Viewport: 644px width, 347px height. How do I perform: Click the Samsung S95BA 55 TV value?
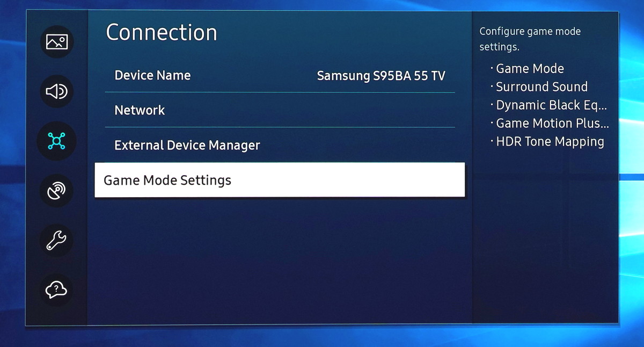[381, 76]
